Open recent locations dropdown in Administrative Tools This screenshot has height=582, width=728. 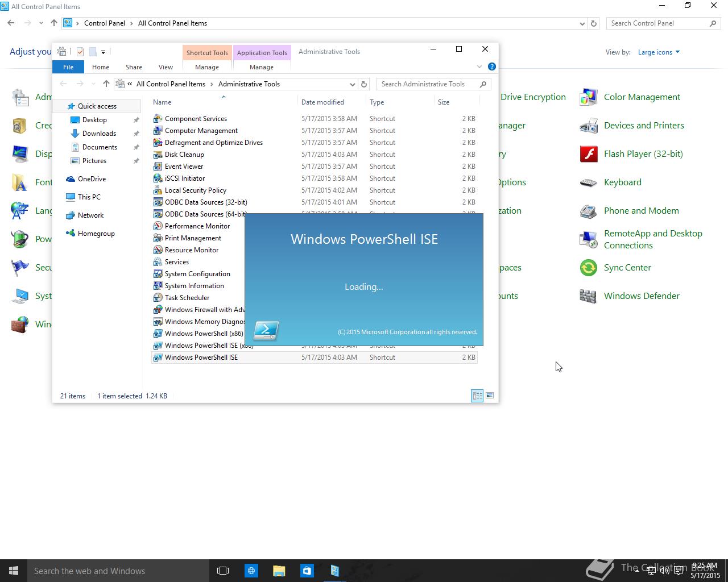click(x=93, y=84)
